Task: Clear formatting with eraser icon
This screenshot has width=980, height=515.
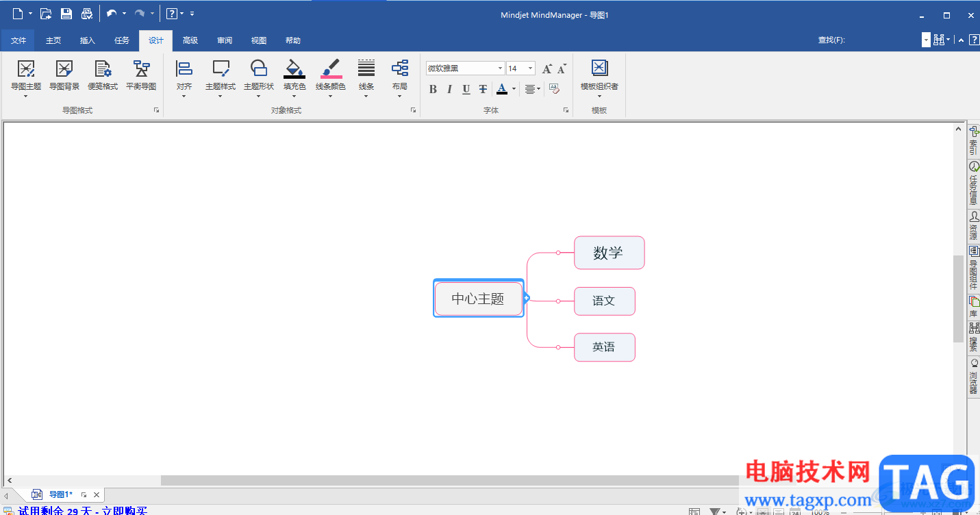Action: point(554,89)
